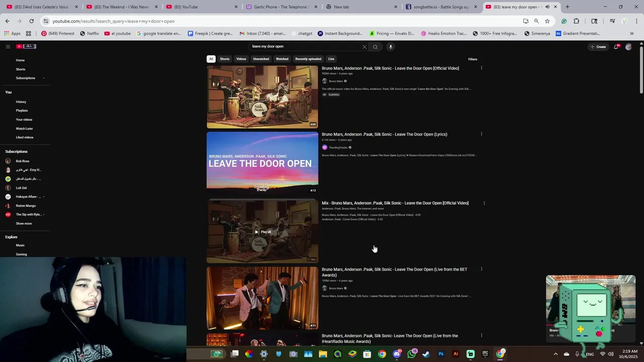The height and width of the screenshot is (362, 644).
Task: Switch to Gartic Phone browser tab
Action: pyautogui.click(x=282, y=7)
